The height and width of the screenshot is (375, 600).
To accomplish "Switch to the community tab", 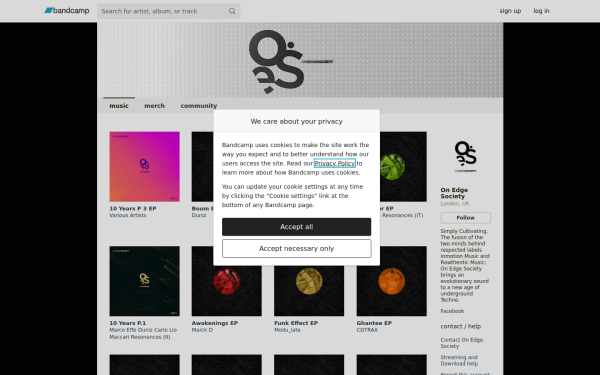I will pos(199,106).
